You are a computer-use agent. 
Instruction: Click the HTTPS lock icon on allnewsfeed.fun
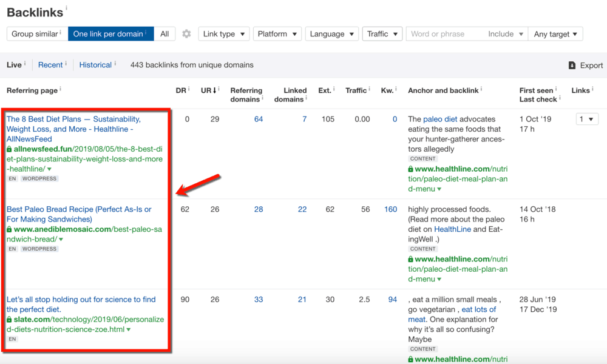pyautogui.click(x=10, y=149)
